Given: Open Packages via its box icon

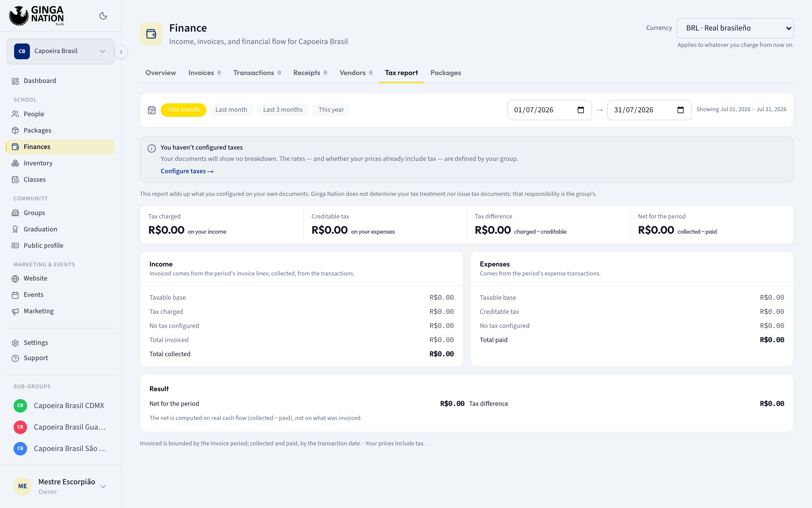Looking at the screenshot, I should pos(15,130).
